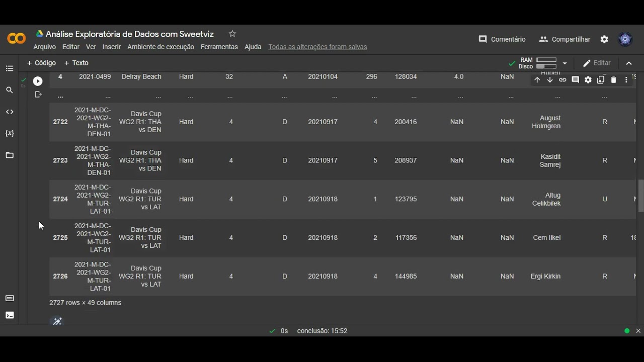
Task: Open the Editar menu
Action: click(x=71, y=47)
